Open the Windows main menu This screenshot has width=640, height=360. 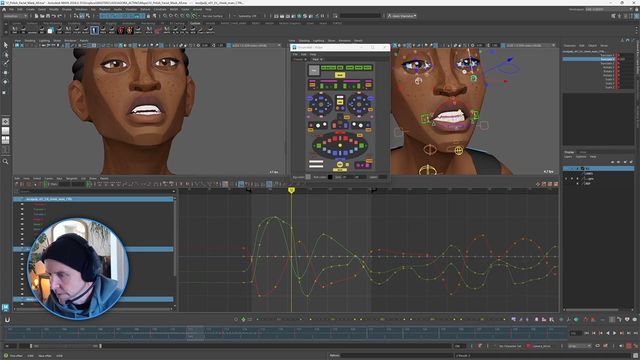[81, 9]
